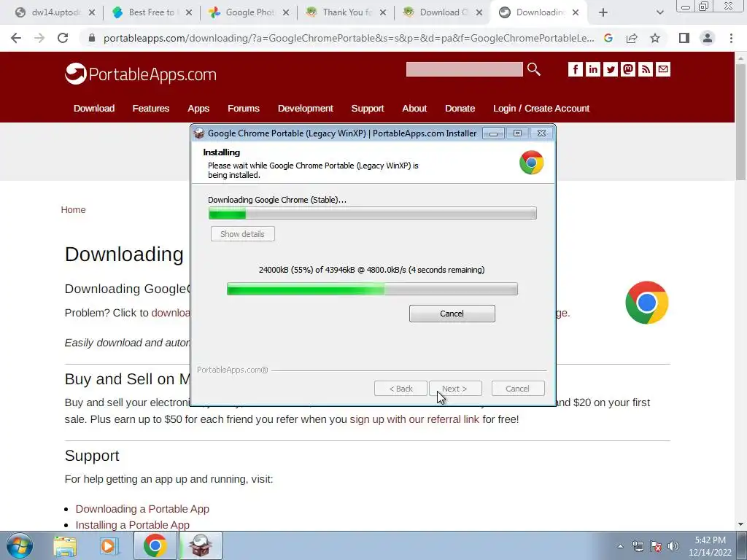This screenshot has height=560, width=747.
Task: Open the Features menu item
Action: pyautogui.click(x=150, y=109)
